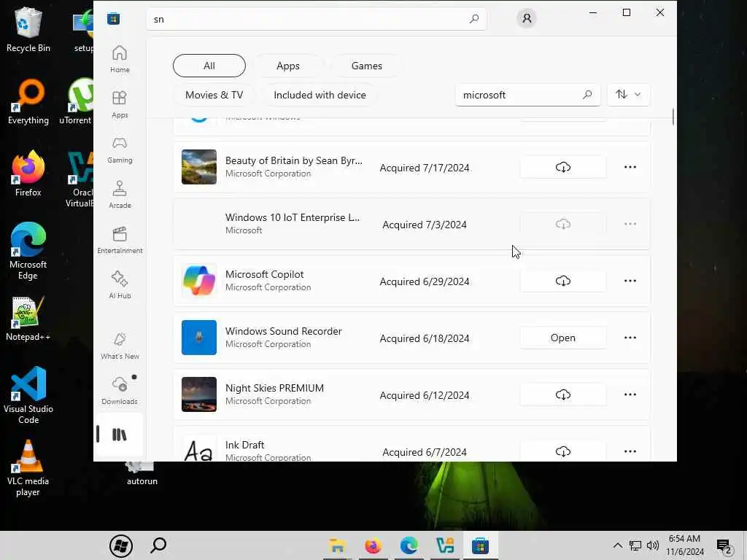Open the Gaming section in sidebar

[120, 149]
